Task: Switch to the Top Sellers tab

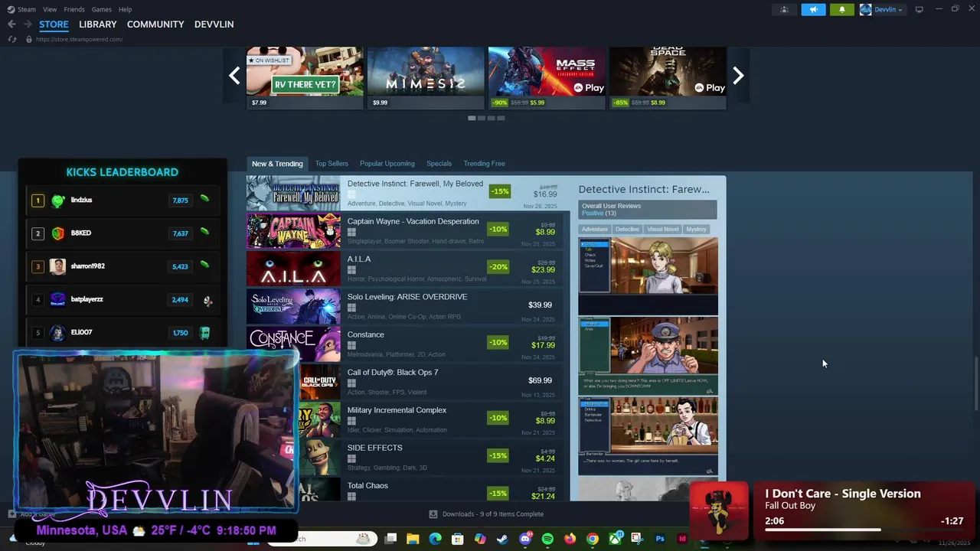Action: [332, 164]
